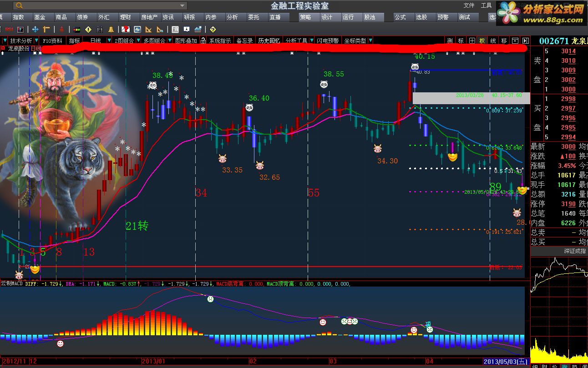The height and width of the screenshot is (368, 588).
Task: Click the traffic light signal icon
Action: click(76, 29)
